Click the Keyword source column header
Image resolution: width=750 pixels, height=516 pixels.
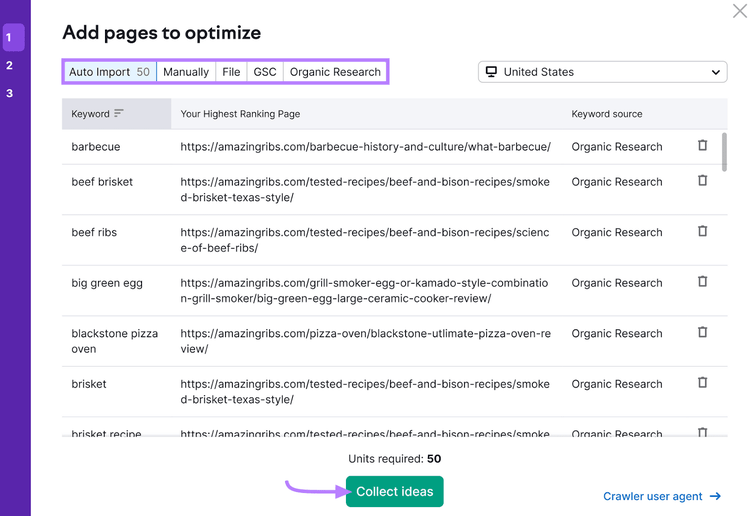[x=607, y=114]
